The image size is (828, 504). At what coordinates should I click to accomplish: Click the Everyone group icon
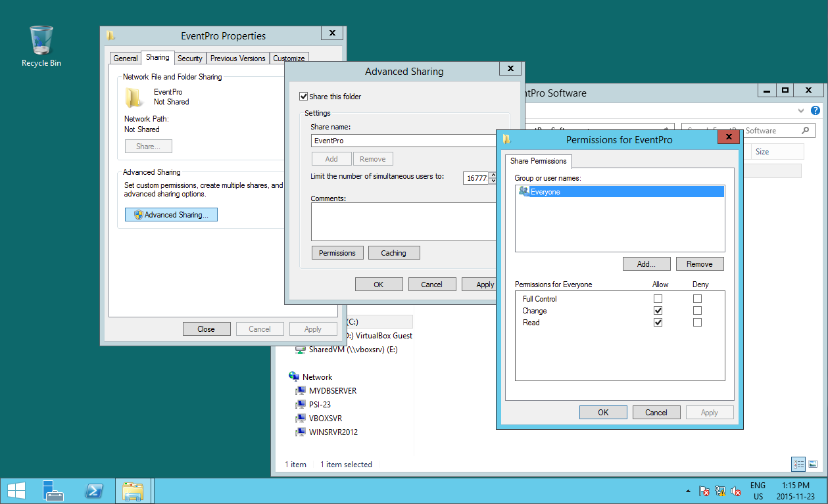pos(524,192)
